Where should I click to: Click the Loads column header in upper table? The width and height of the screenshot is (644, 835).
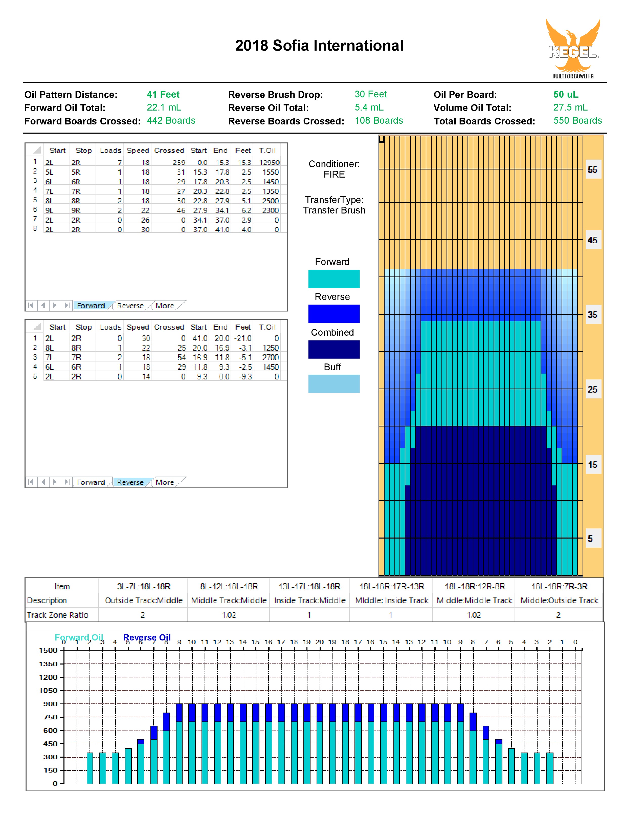pyautogui.click(x=110, y=150)
